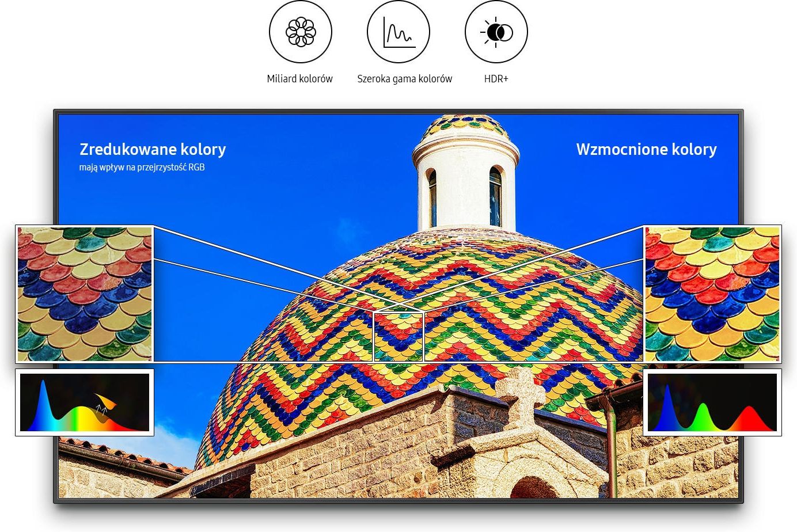Click the small highlighted square on dome
The height and width of the screenshot is (532, 797).
(x=398, y=337)
